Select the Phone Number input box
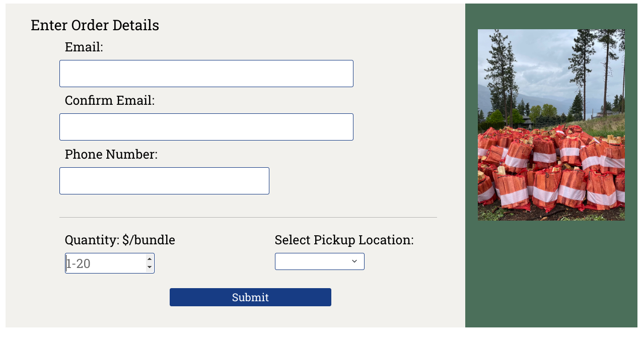Image resolution: width=644 pixels, height=337 pixels. click(164, 181)
